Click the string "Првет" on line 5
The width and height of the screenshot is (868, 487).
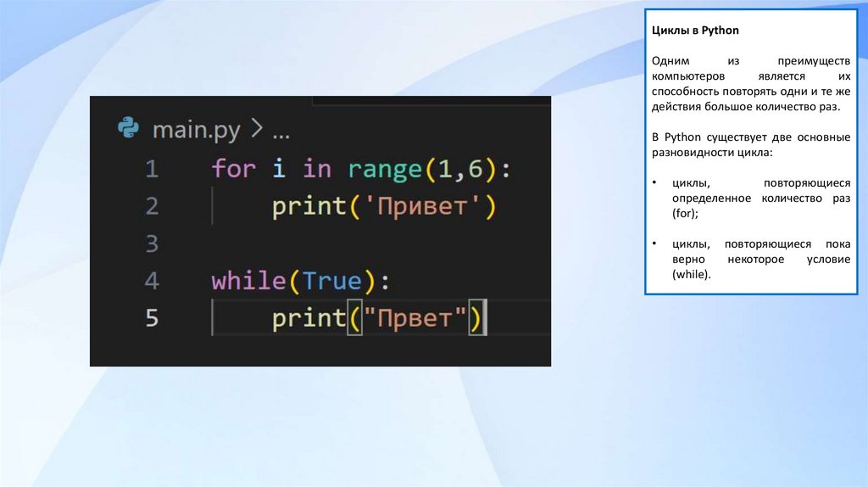(x=415, y=318)
